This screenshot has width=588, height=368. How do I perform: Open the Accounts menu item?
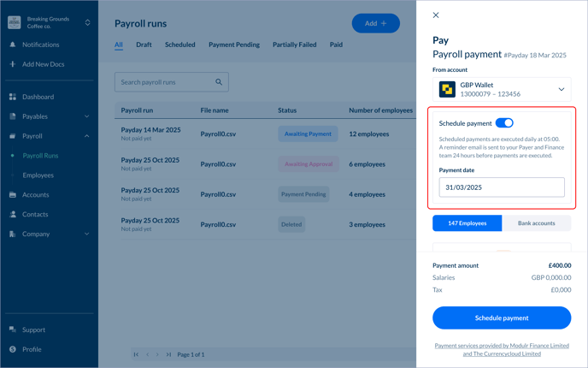click(35, 195)
